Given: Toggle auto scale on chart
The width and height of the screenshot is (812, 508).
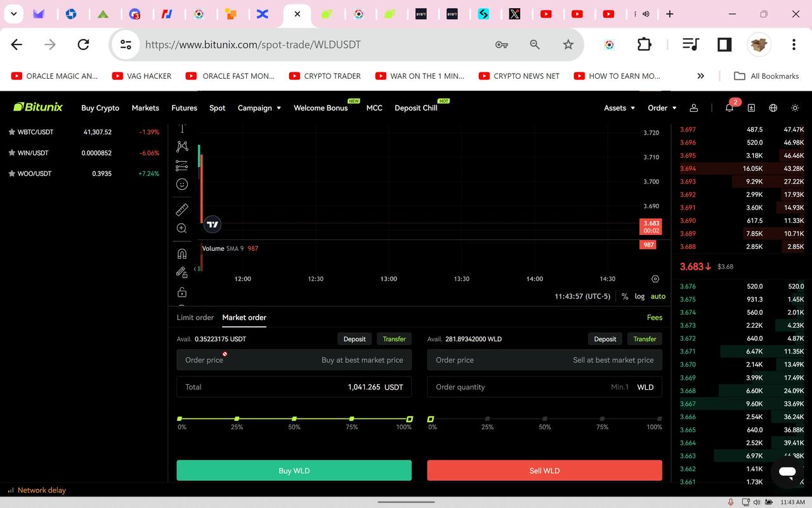Looking at the screenshot, I should click(x=658, y=297).
